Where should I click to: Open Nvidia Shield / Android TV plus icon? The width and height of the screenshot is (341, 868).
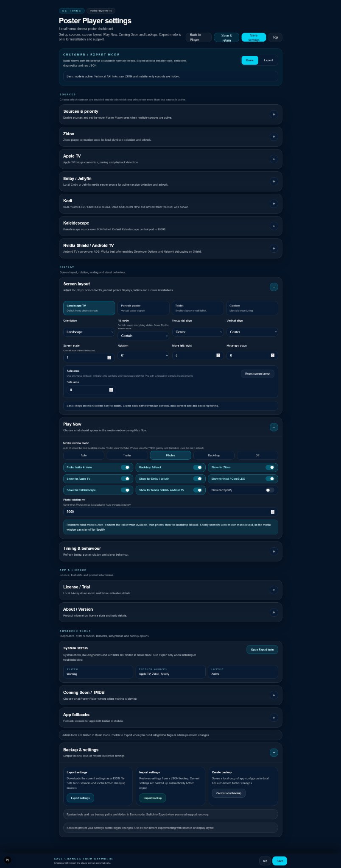tap(274, 248)
